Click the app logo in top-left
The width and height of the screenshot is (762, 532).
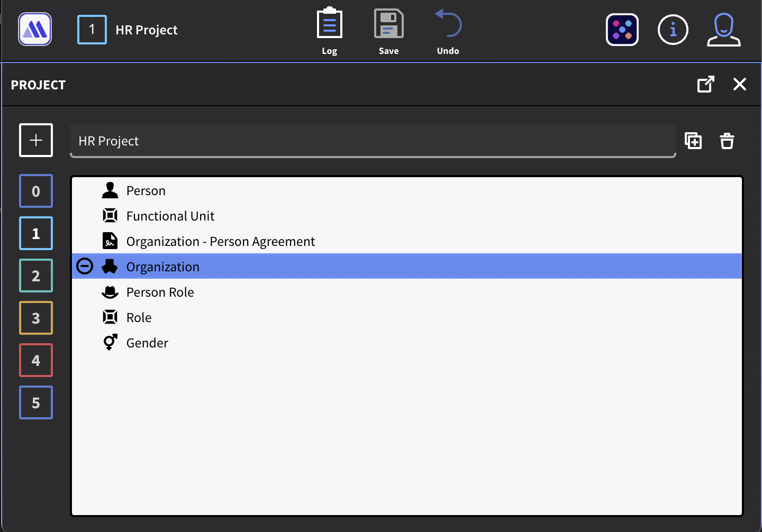coord(35,30)
